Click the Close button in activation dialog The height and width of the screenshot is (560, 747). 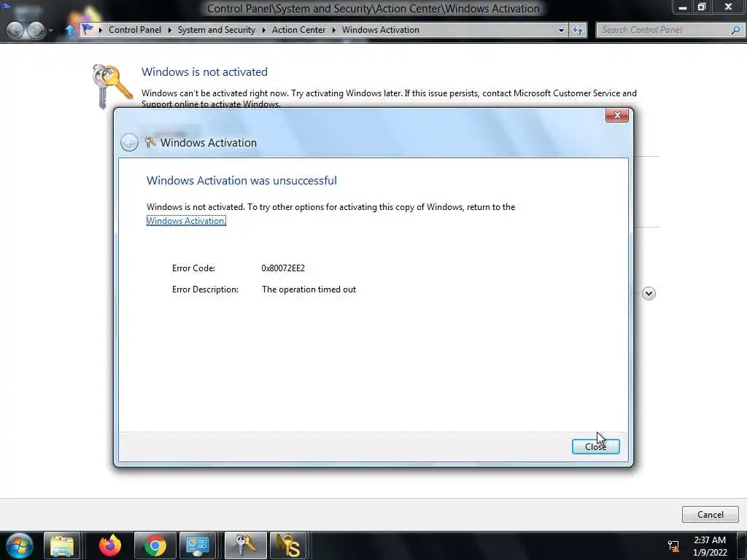(x=595, y=446)
